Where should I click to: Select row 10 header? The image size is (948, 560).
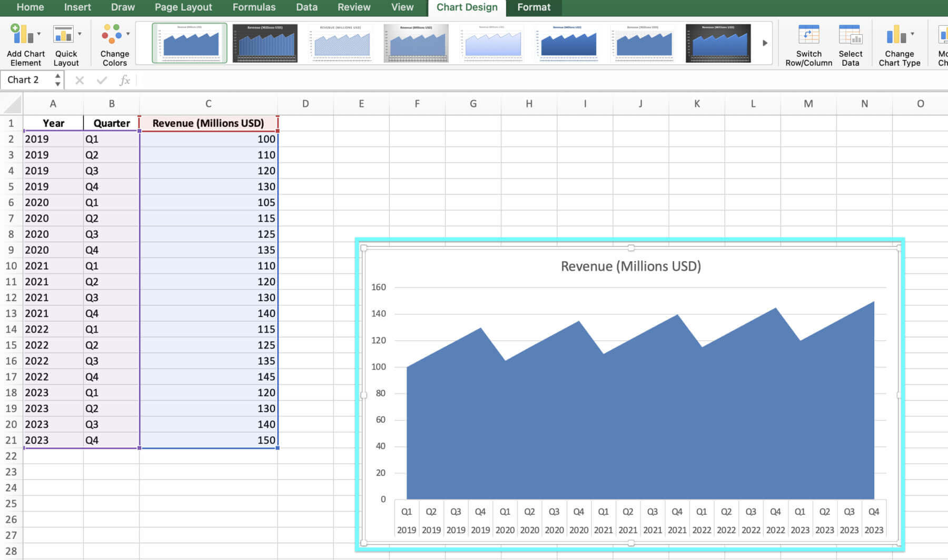coord(11,266)
